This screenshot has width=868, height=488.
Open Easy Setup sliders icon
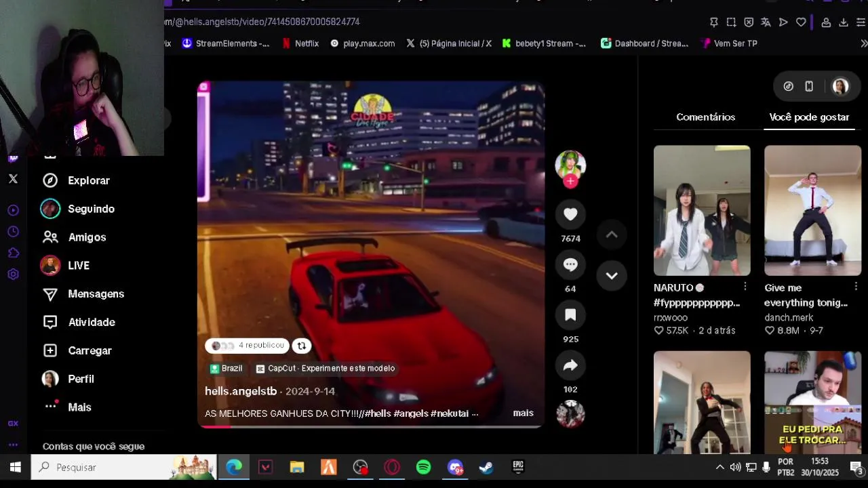pyautogui.click(x=861, y=22)
